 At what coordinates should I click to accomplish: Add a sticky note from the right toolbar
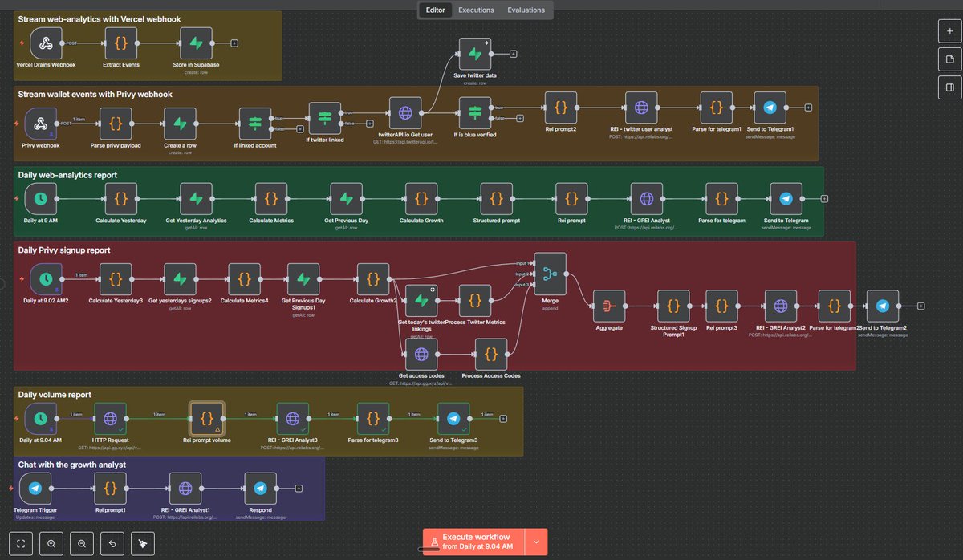tap(949, 59)
